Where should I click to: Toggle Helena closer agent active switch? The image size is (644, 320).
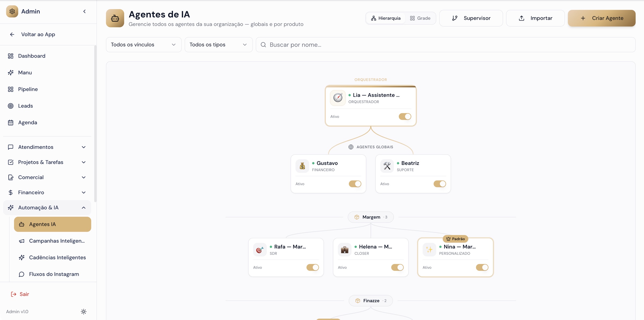[397, 267]
